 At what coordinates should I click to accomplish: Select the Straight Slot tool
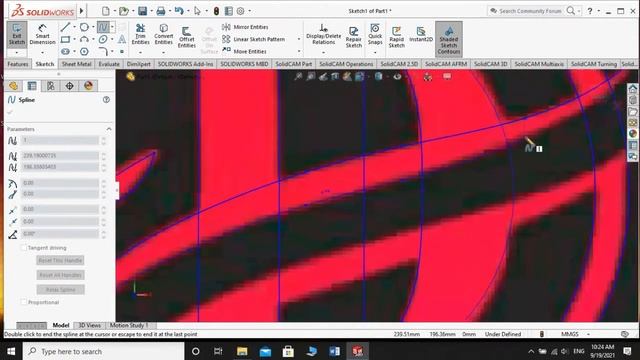point(65,52)
